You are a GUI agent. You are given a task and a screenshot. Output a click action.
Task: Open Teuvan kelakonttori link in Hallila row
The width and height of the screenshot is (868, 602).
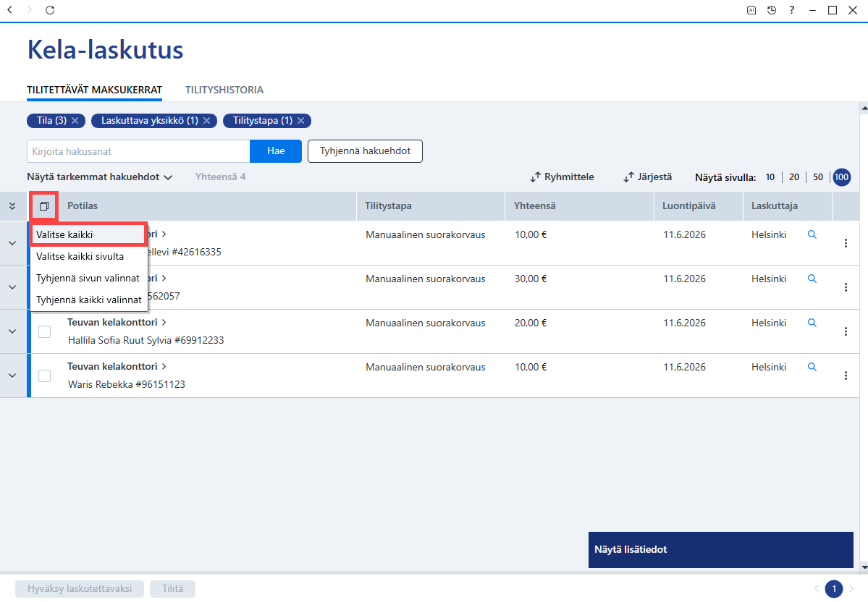117,322
